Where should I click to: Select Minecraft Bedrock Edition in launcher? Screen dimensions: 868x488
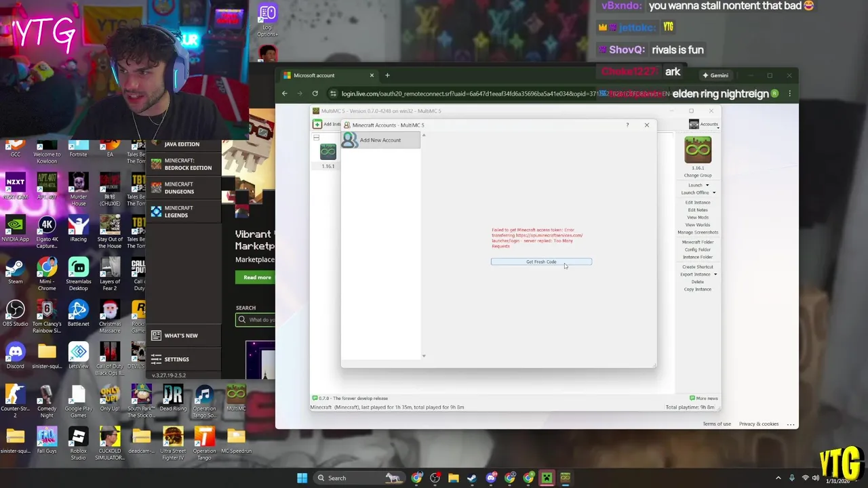[182, 165]
